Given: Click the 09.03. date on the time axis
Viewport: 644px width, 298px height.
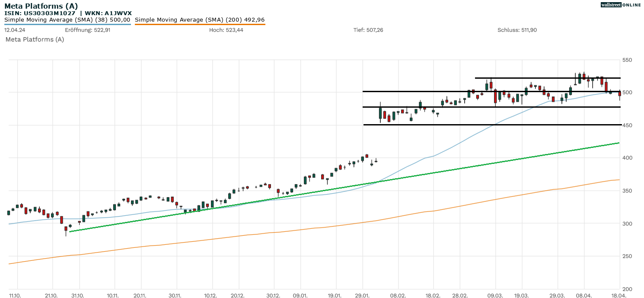Looking at the screenshot, I should pos(495,295).
